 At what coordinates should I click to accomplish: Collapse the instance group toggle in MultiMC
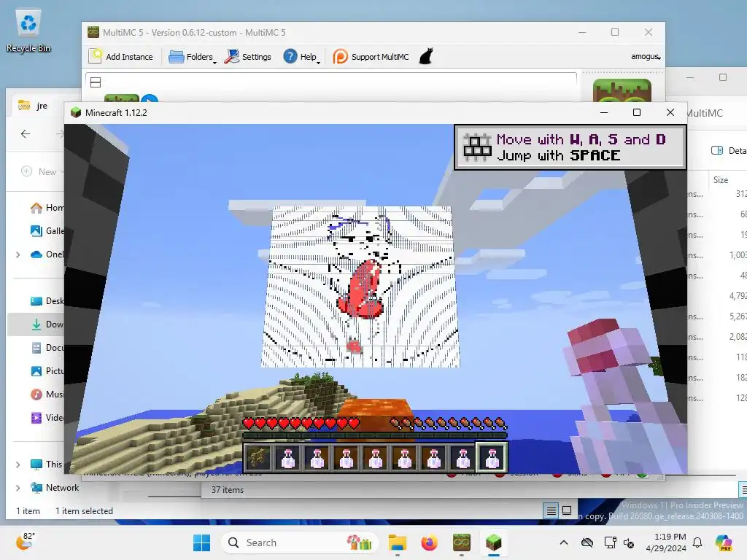coord(96,82)
